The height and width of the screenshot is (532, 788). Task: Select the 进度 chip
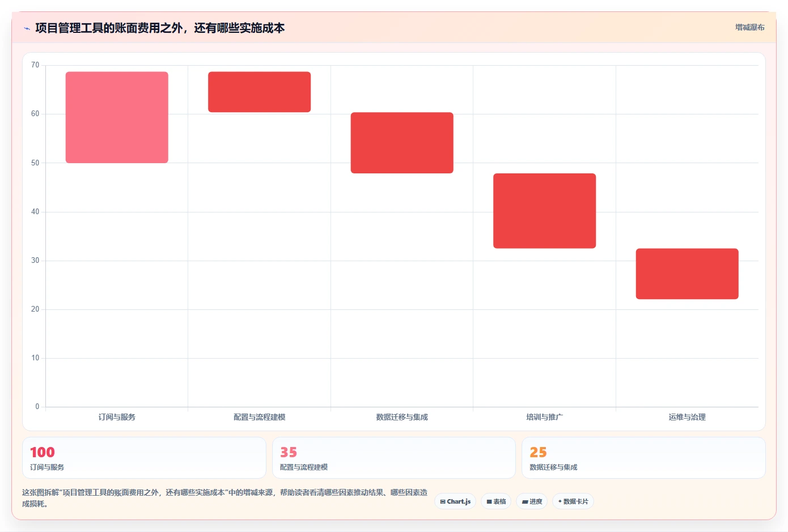(532, 501)
